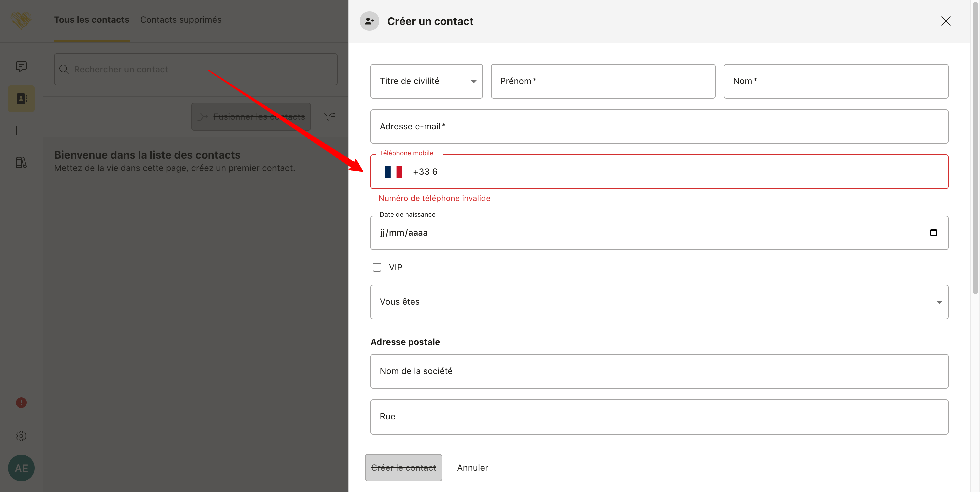Open the library books sidebar icon

(x=21, y=163)
